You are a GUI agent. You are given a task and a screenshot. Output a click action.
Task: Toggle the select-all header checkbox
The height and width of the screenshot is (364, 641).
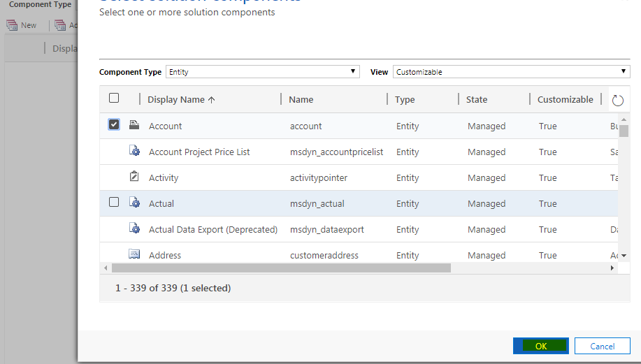tap(114, 99)
